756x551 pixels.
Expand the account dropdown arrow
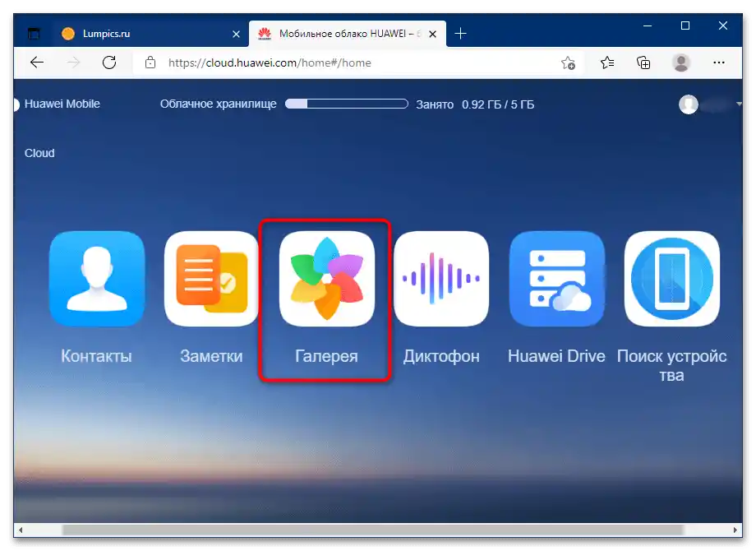[x=739, y=104]
